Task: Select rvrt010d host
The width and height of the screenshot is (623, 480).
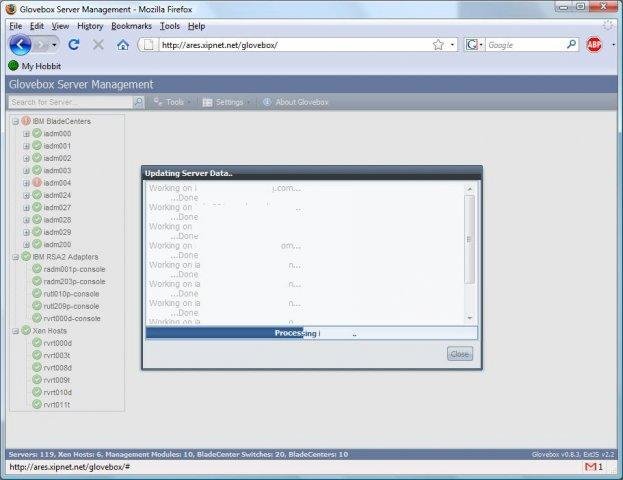Action: 58,392
